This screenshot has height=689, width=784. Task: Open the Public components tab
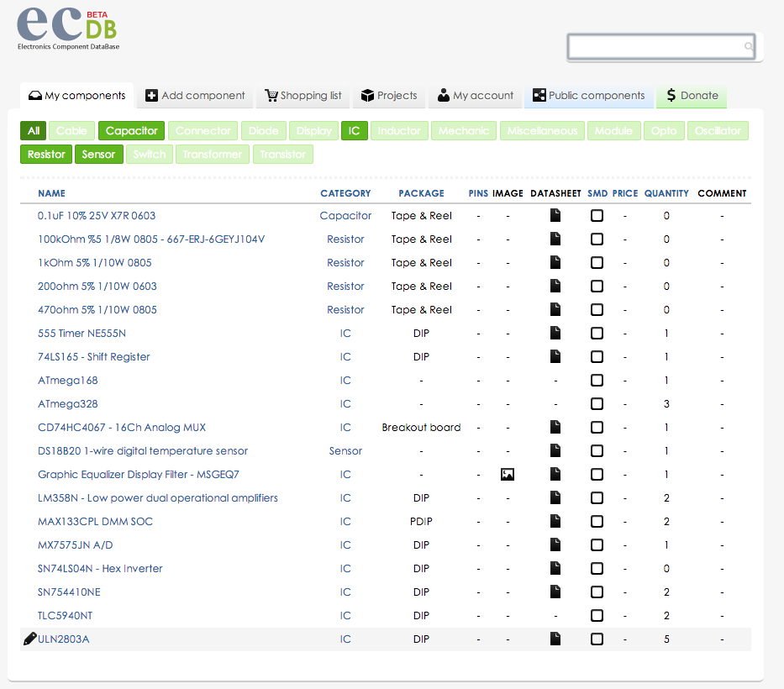click(588, 96)
